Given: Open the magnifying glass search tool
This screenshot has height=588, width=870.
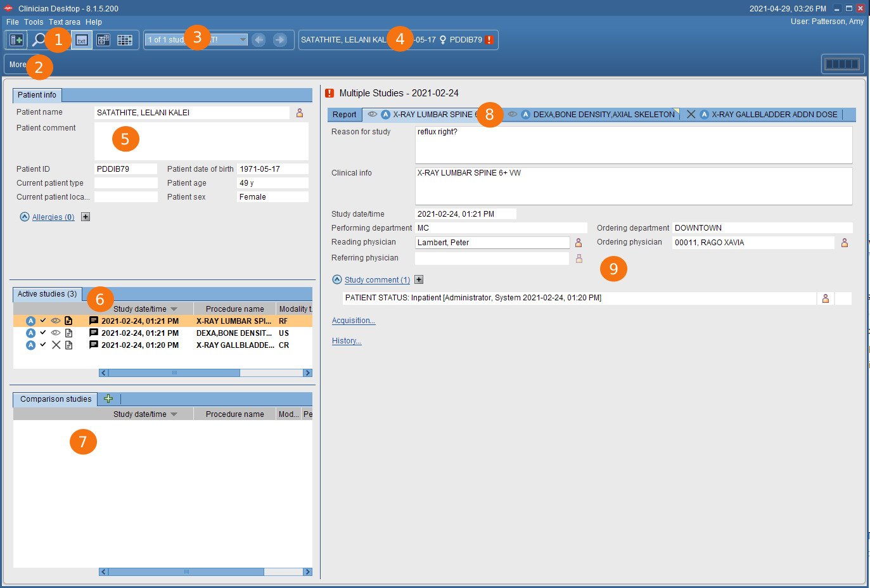Looking at the screenshot, I should tap(39, 40).
